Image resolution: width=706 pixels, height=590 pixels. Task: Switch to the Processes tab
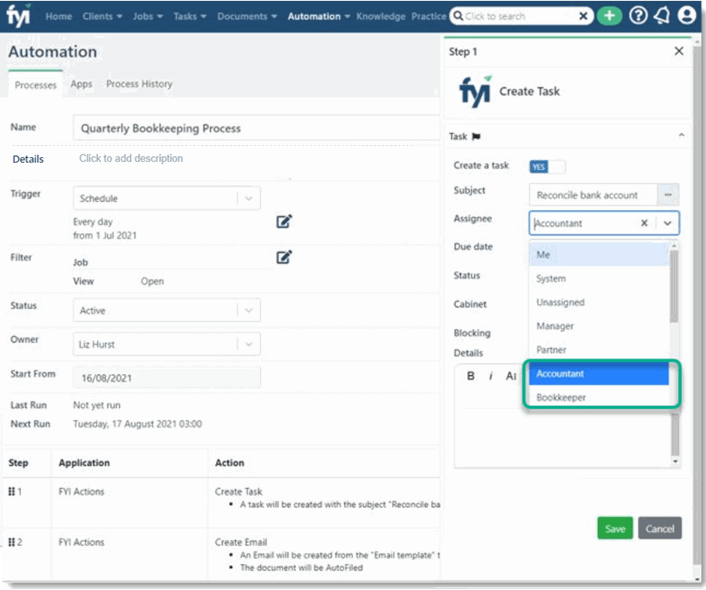click(x=36, y=85)
